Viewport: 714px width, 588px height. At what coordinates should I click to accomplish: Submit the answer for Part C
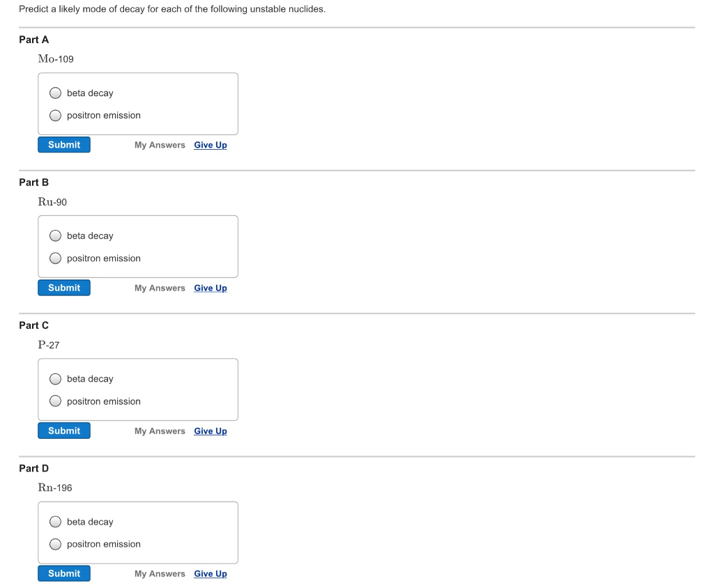(x=63, y=430)
